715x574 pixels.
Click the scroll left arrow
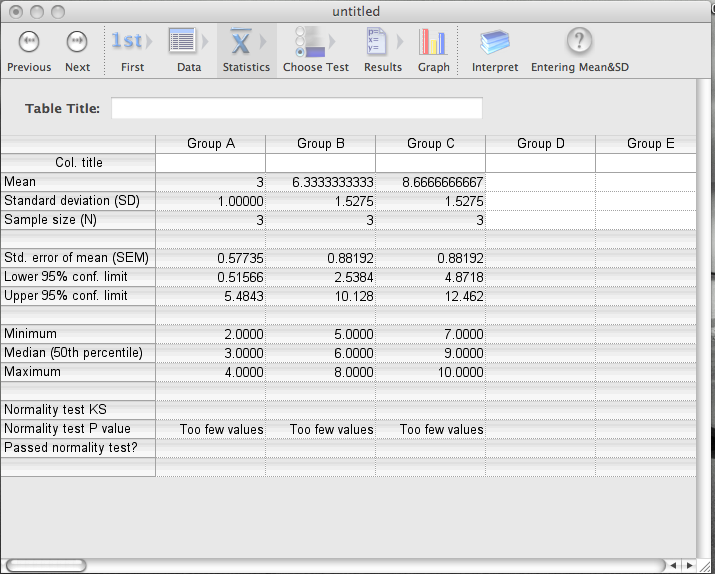pos(675,566)
